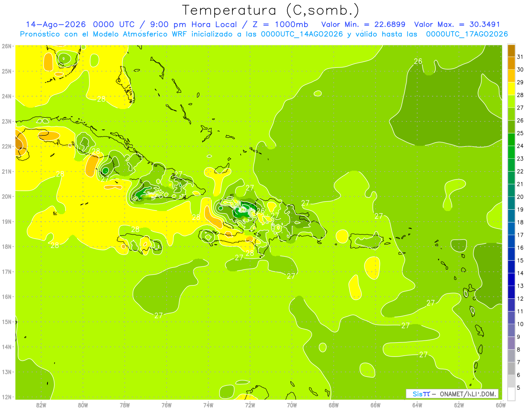
Task: Click legend value 25 on the color bar
Action: (x=520, y=133)
